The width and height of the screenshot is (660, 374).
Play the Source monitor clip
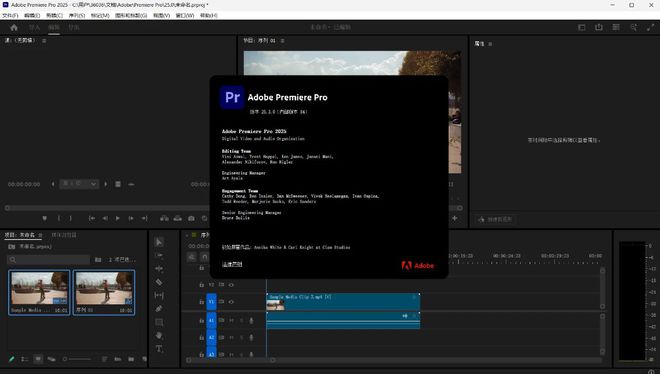[117, 218]
